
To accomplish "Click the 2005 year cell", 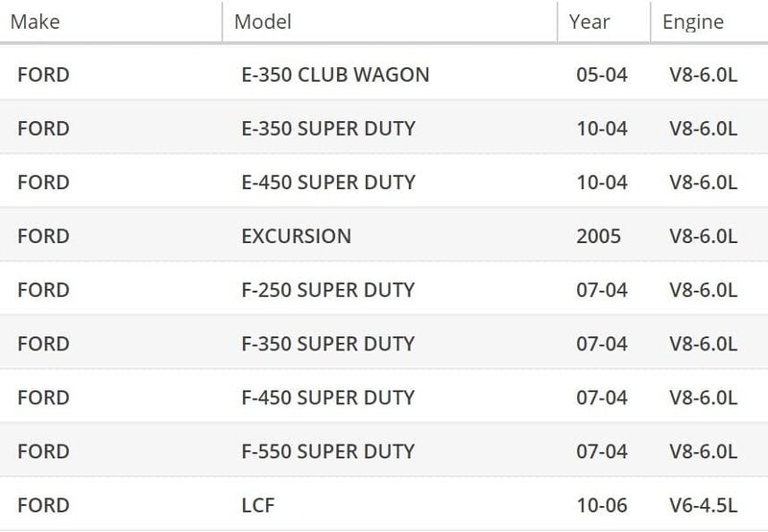I will (x=598, y=236).
